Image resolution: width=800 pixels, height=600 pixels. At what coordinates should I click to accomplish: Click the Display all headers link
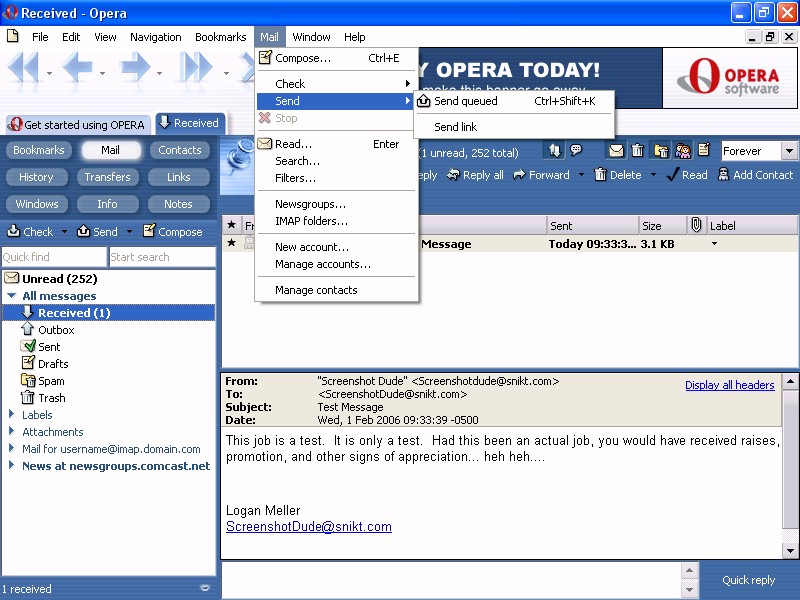(729, 385)
